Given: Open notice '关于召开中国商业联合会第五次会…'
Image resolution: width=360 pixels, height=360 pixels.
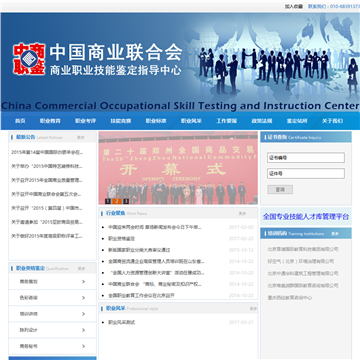Looking at the screenshot, I should (46, 194).
